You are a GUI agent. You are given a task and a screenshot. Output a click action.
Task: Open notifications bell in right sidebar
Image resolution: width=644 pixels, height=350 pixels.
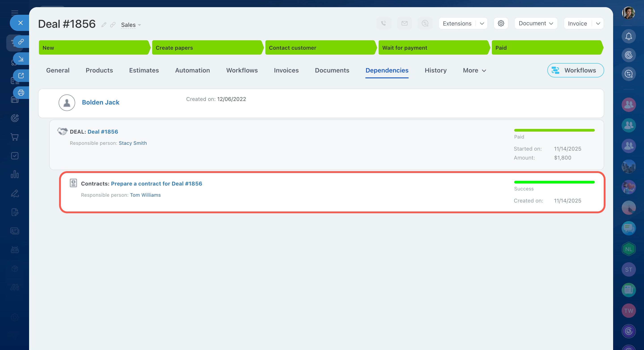[629, 36]
